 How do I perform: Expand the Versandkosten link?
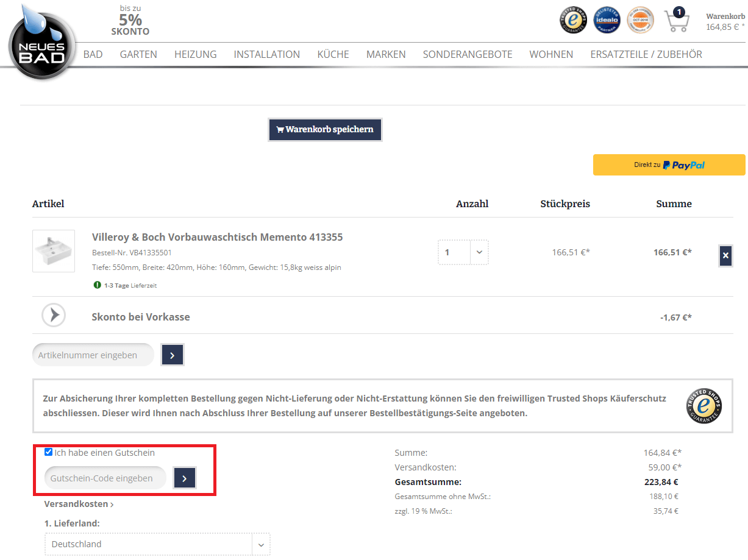79,504
